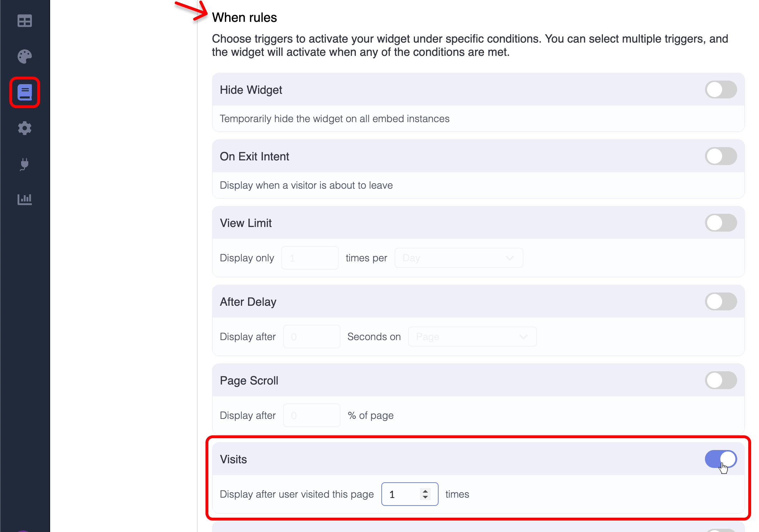This screenshot has height=532, width=759.
Task: Switch on the After Delay toggle
Action: (x=721, y=301)
